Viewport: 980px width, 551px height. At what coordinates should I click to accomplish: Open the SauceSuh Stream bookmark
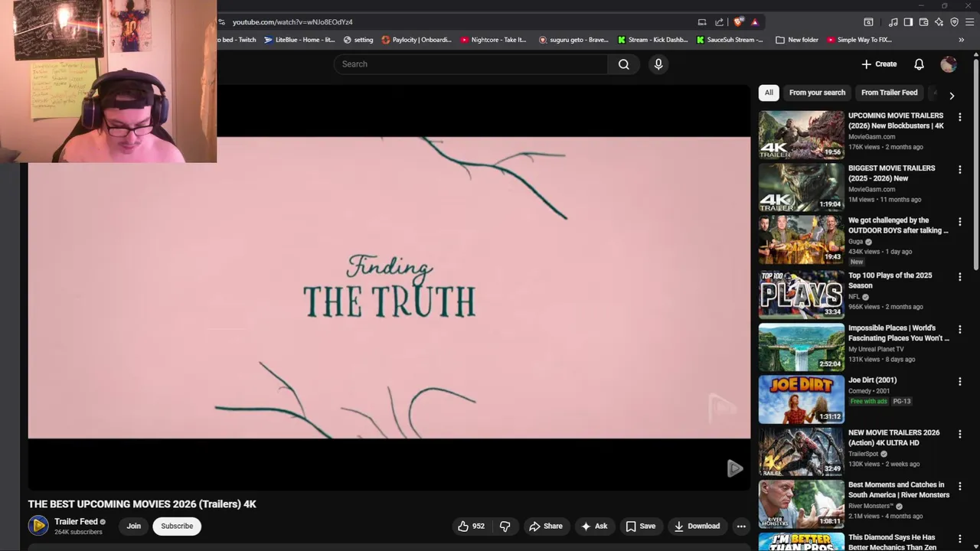click(x=730, y=40)
